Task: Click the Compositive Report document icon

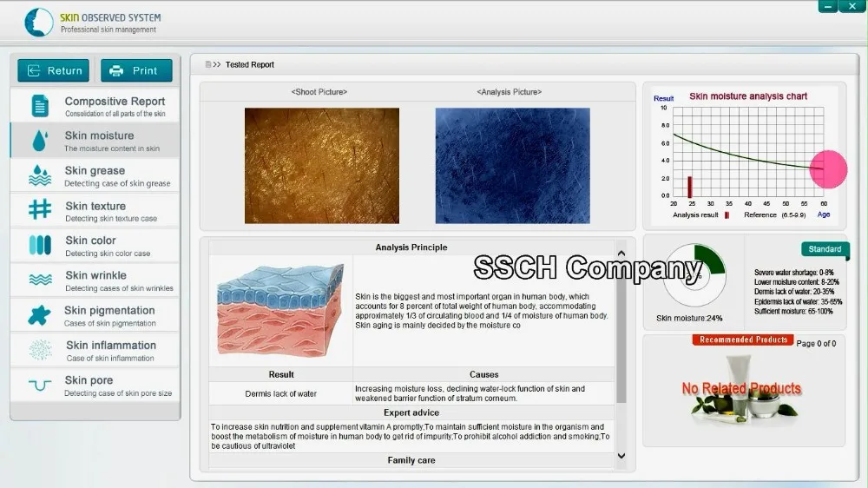Action: (40, 106)
